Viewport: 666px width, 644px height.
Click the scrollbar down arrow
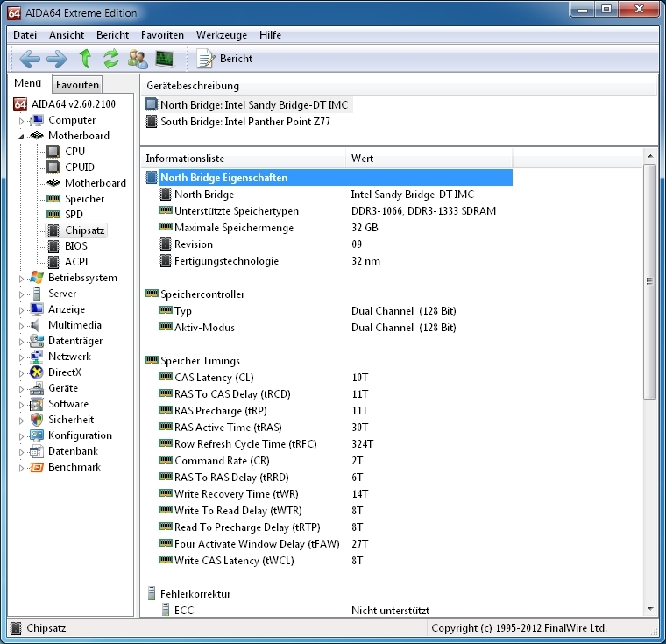(x=650, y=608)
